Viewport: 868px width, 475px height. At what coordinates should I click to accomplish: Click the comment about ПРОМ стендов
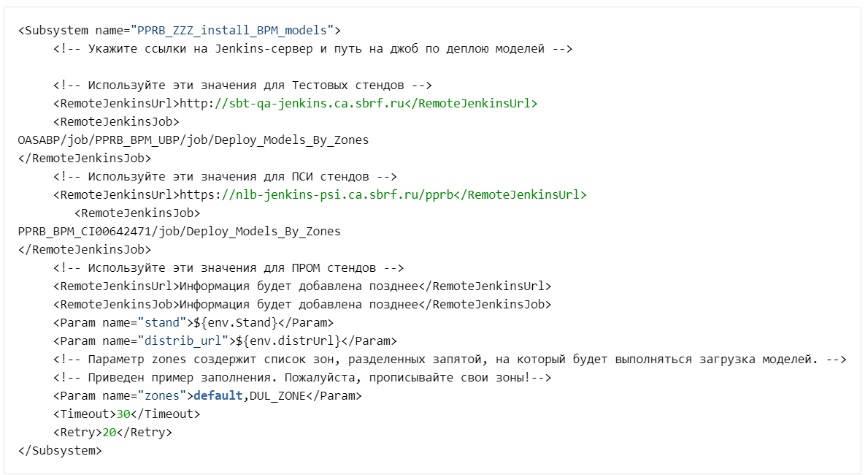228,268
